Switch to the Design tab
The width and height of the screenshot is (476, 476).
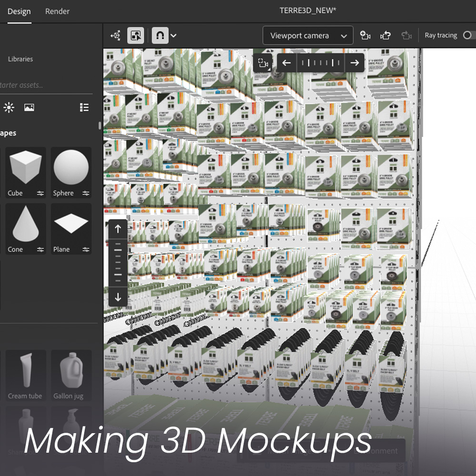click(19, 11)
